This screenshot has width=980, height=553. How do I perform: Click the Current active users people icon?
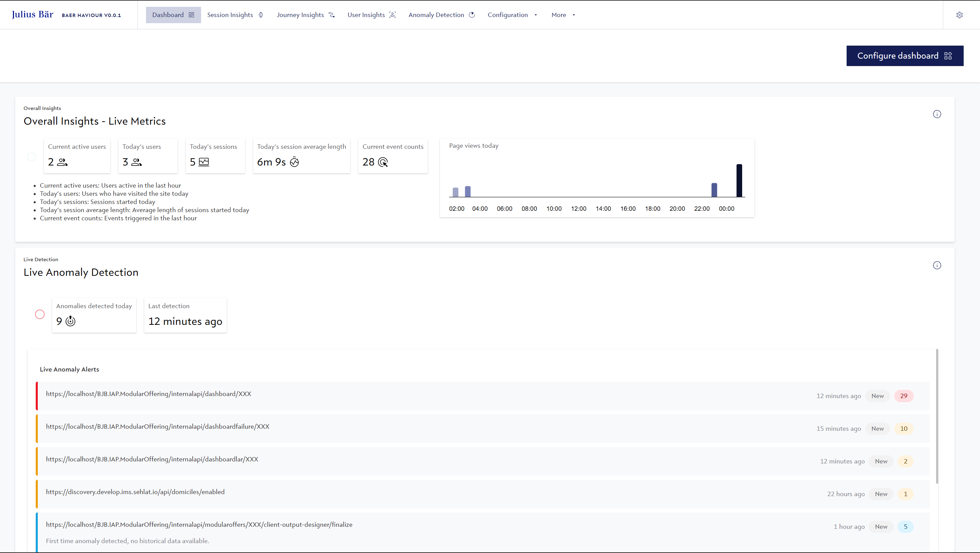point(62,162)
